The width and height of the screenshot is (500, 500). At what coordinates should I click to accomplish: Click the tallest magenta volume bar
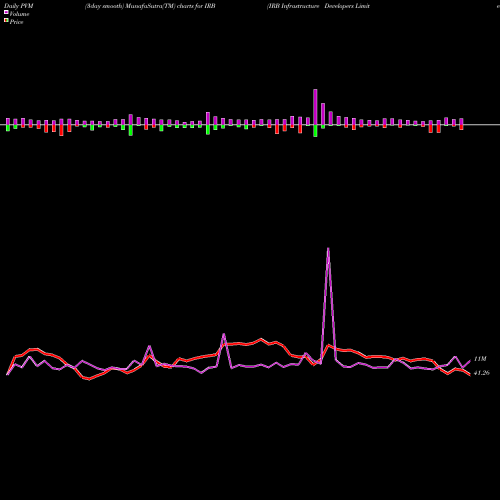(x=315, y=107)
